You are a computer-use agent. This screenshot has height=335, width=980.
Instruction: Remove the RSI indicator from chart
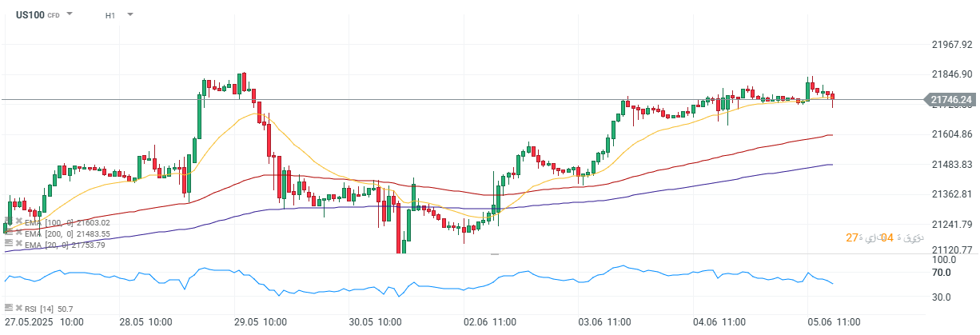point(18,307)
